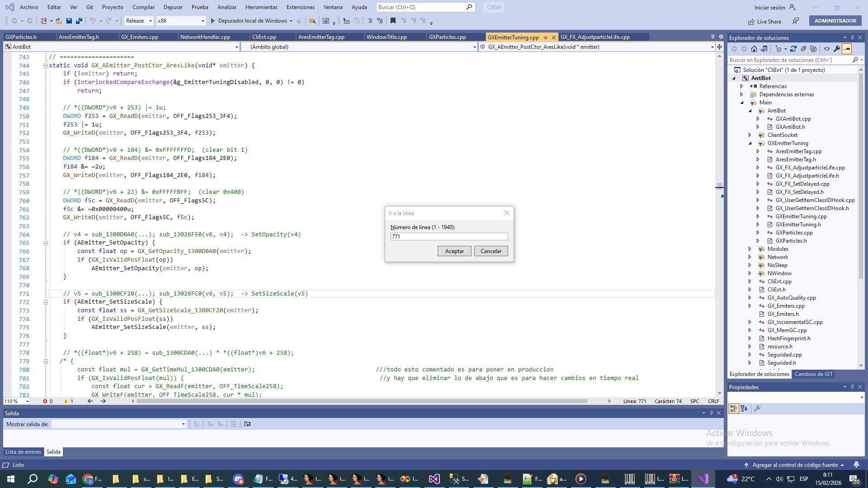
Task: Click Cancelar in Go To Line dialog
Action: 491,251
